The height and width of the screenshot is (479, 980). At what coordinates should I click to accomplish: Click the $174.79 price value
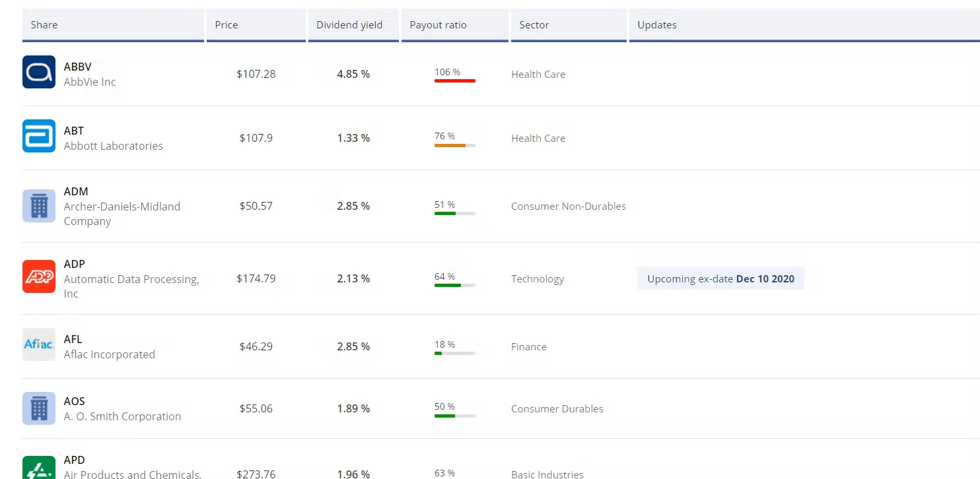pyautogui.click(x=256, y=278)
